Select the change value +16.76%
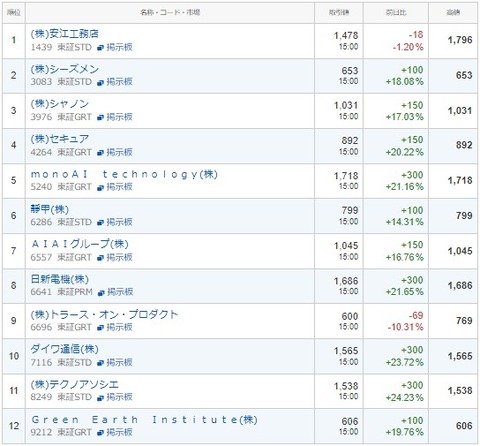 (405, 257)
